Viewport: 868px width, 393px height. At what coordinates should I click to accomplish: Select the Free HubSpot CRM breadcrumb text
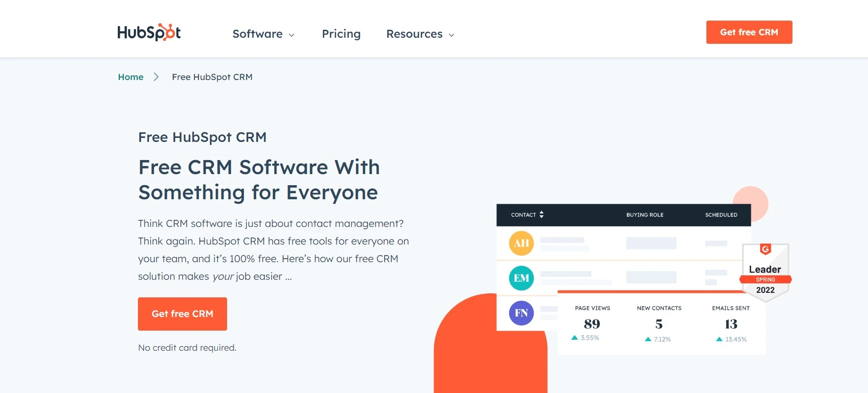pyautogui.click(x=212, y=77)
